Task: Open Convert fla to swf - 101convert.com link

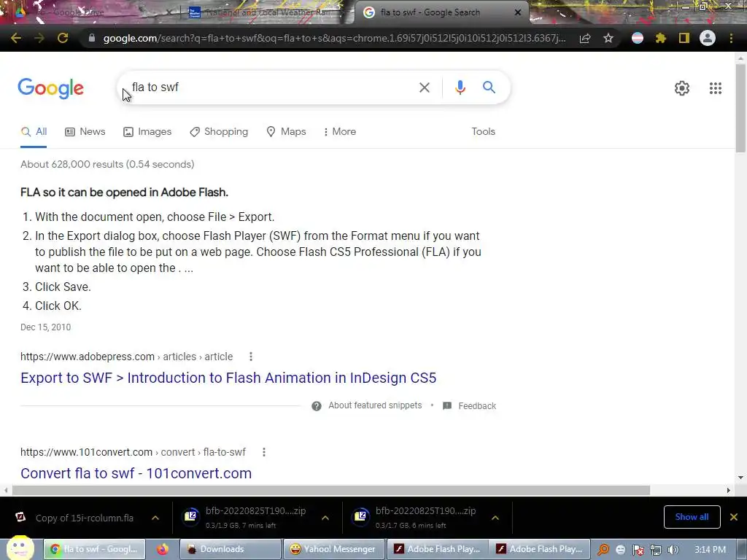Action: point(136,473)
